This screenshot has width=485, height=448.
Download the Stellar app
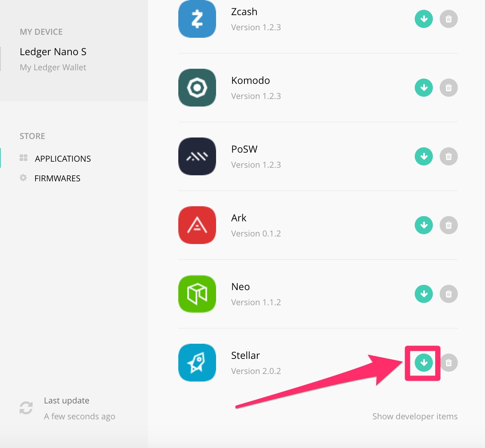click(424, 363)
